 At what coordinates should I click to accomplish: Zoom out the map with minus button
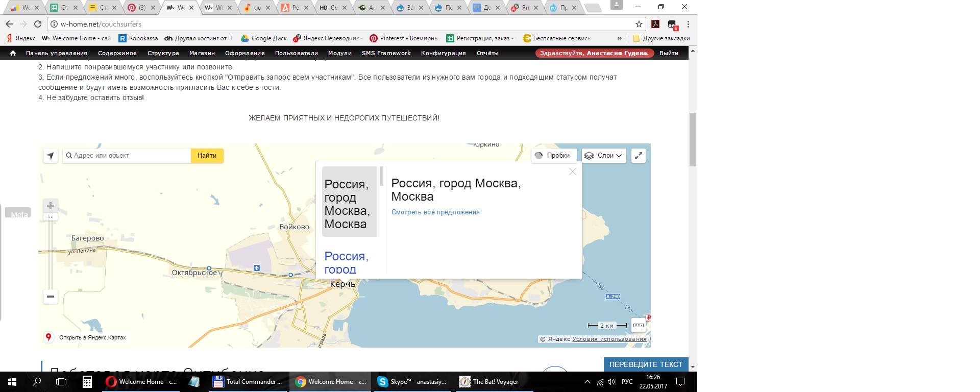(51, 297)
